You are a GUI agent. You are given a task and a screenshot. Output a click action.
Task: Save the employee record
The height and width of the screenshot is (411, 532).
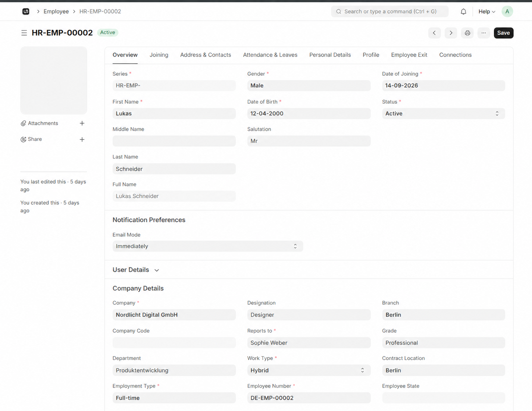coord(503,33)
